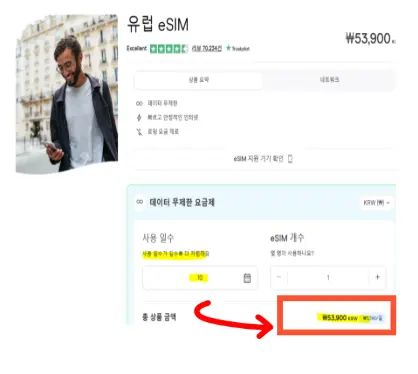Screen dimensions: 418x374
Task: Click the phone icon beside device check
Action: pos(290,159)
